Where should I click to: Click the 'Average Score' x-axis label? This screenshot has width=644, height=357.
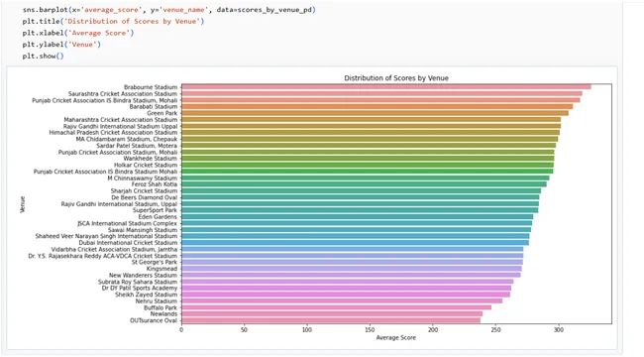click(396, 338)
